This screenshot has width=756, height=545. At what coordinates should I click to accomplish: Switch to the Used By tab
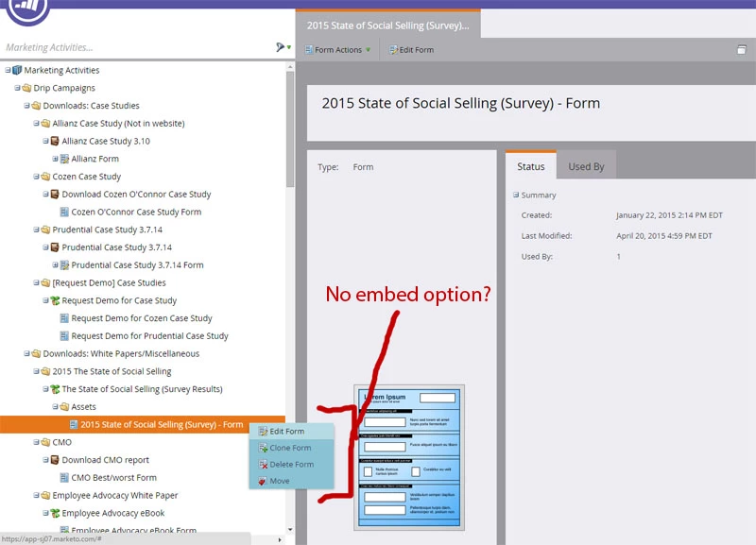point(586,166)
